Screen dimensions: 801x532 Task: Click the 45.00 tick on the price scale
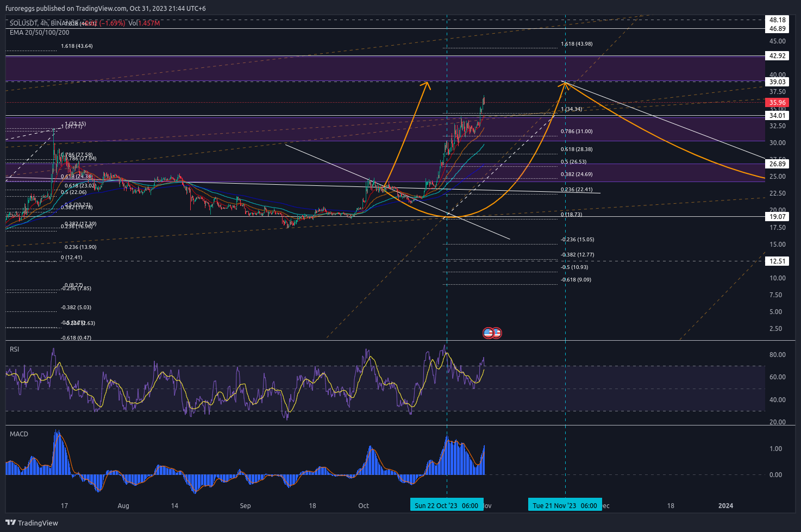(x=778, y=41)
